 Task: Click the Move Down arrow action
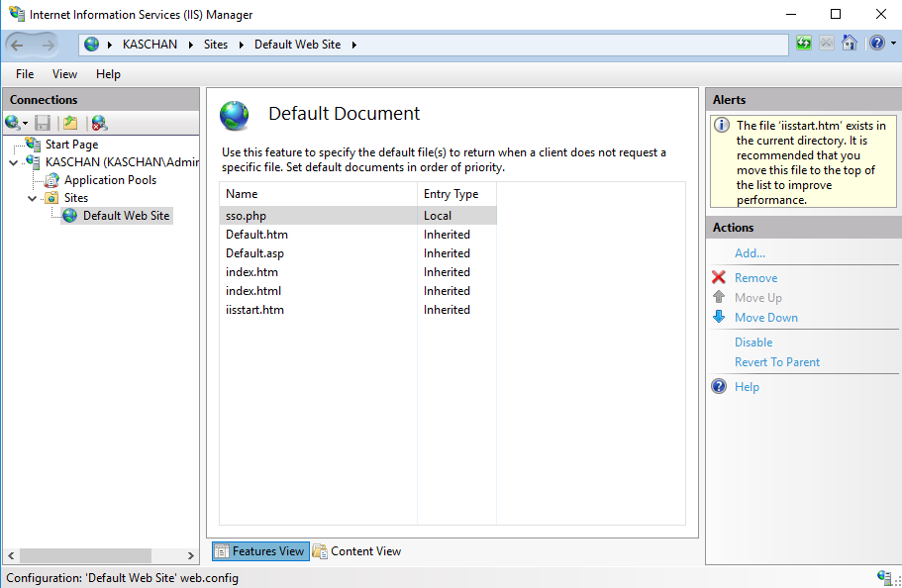(x=765, y=318)
